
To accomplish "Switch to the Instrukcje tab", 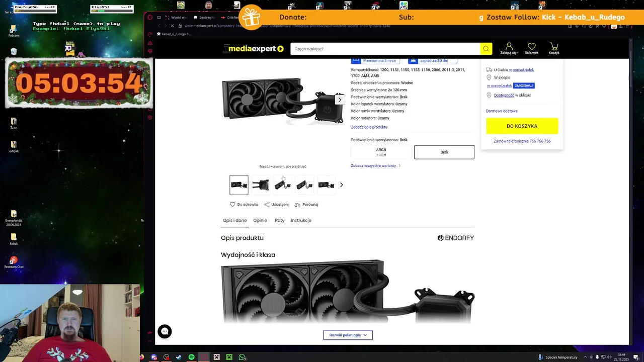I will [301, 220].
